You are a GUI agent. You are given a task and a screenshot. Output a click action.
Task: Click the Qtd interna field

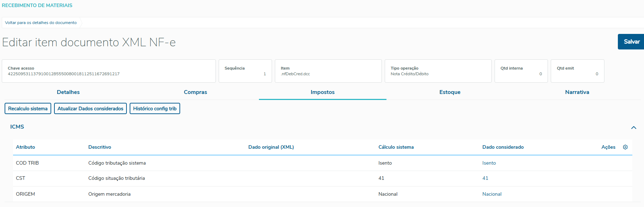point(521,71)
